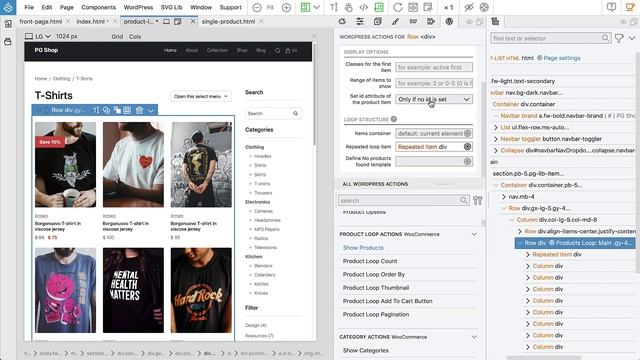
Task: Open the SVG Lib menu
Action: 171,7
